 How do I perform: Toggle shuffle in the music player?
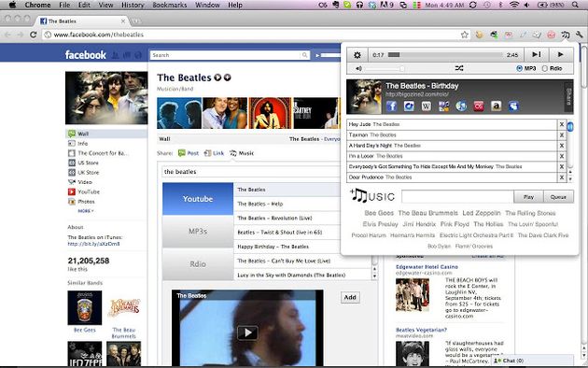(459, 68)
